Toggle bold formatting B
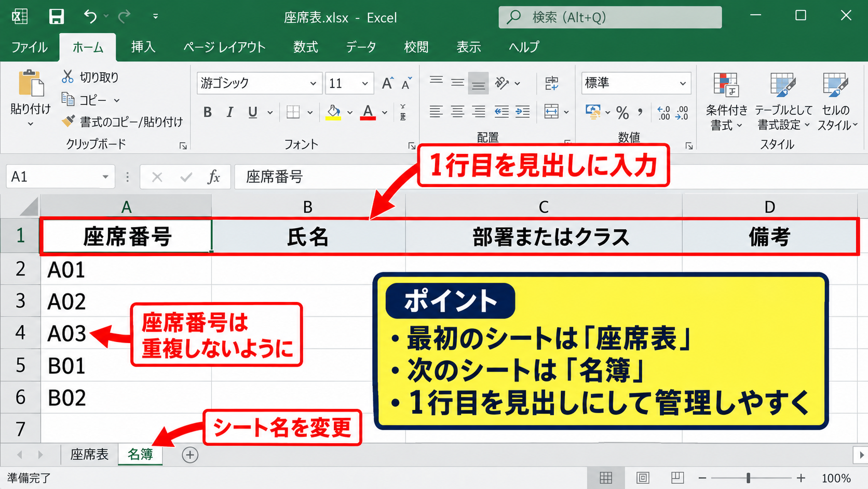 tap(208, 112)
